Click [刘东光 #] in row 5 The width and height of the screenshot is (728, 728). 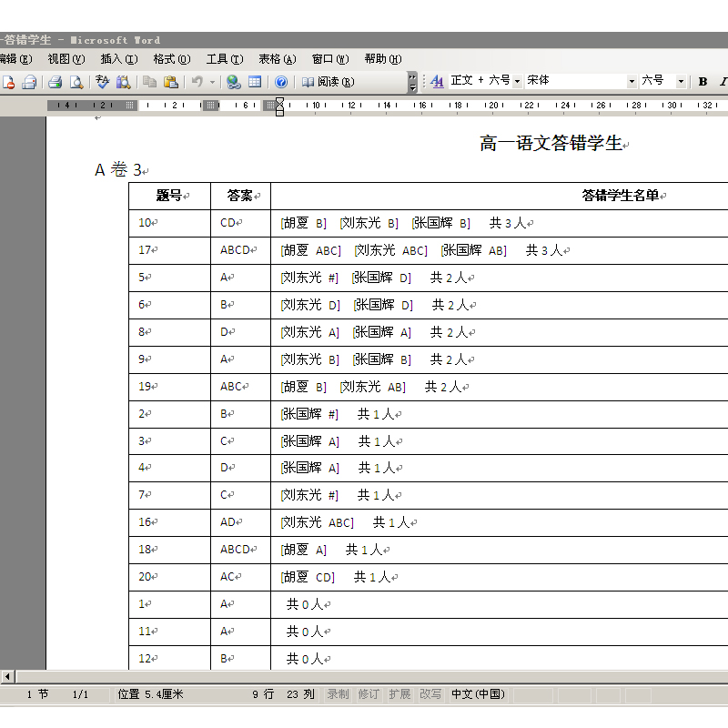pos(309,278)
